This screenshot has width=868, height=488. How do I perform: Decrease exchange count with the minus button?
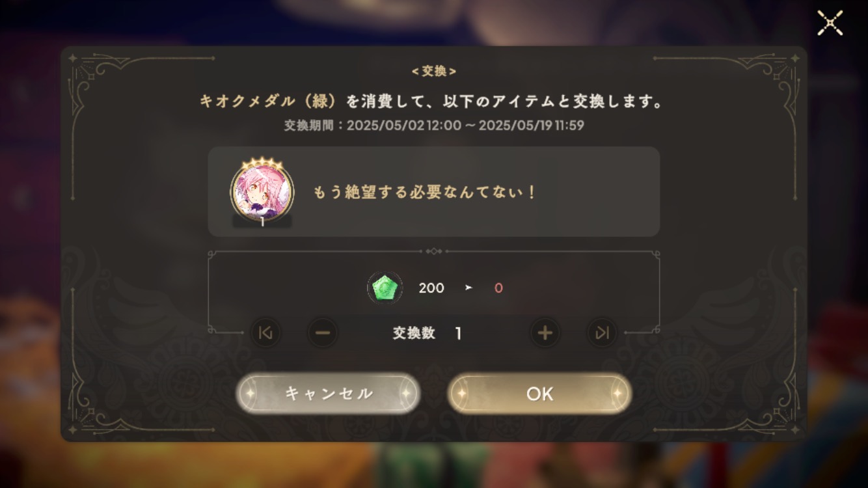point(323,333)
